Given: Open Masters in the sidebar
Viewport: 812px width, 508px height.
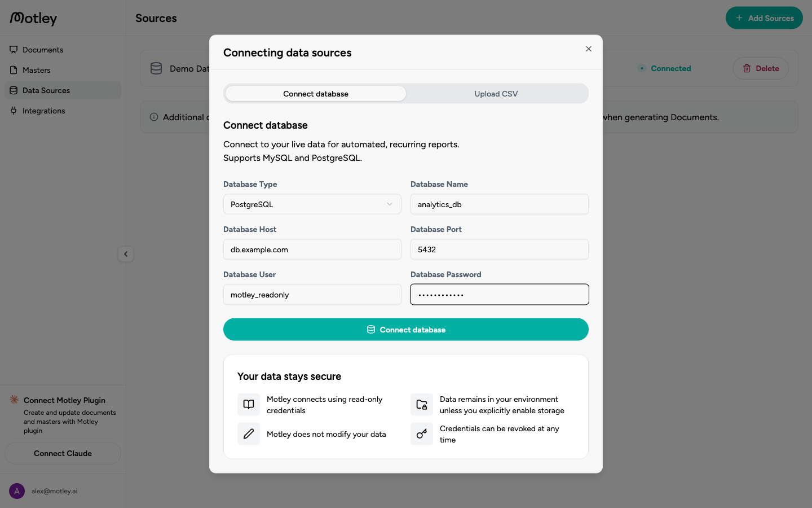Looking at the screenshot, I should pyautogui.click(x=63, y=70).
